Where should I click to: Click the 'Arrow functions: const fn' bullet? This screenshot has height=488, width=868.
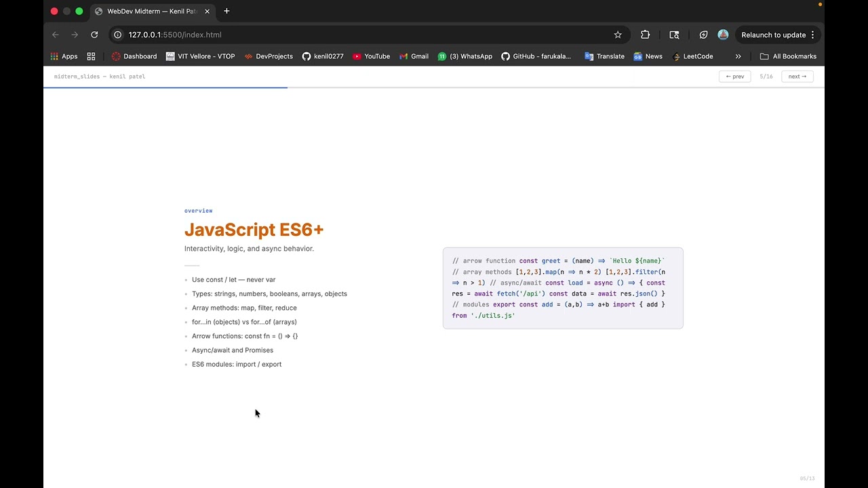[x=245, y=336]
